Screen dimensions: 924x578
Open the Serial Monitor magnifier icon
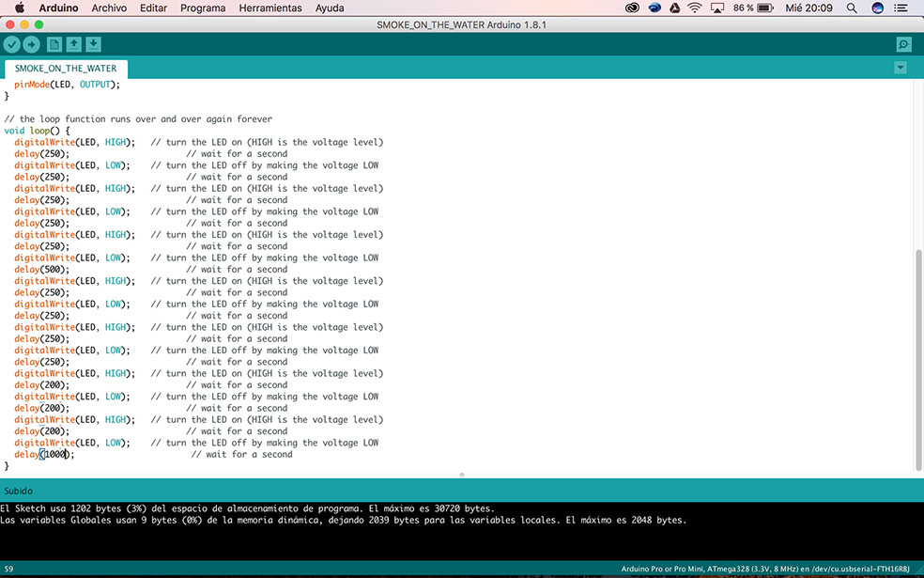click(x=903, y=44)
